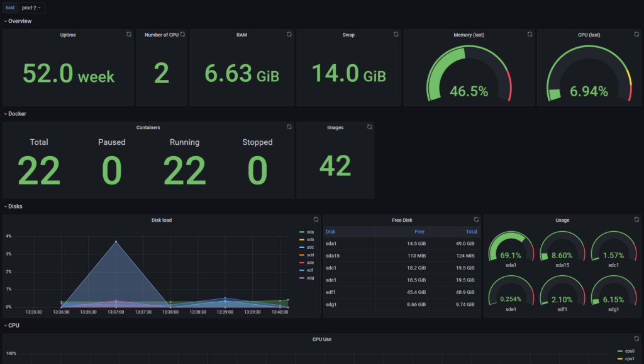Toggle the sde series in Disk load legend

tap(309, 261)
